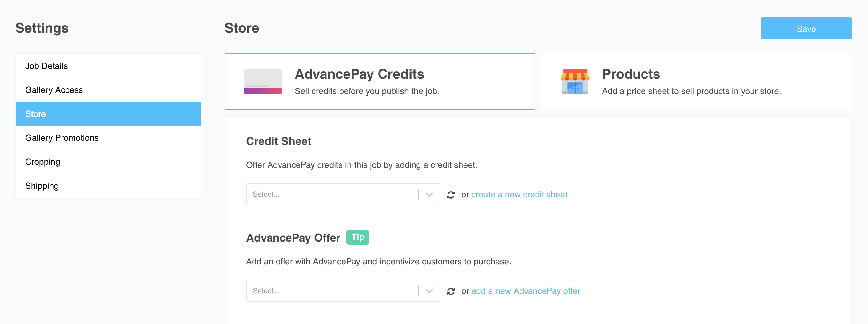Refresh the Credit Sheet list
The image size is (868, 324).
pos(451,194)
